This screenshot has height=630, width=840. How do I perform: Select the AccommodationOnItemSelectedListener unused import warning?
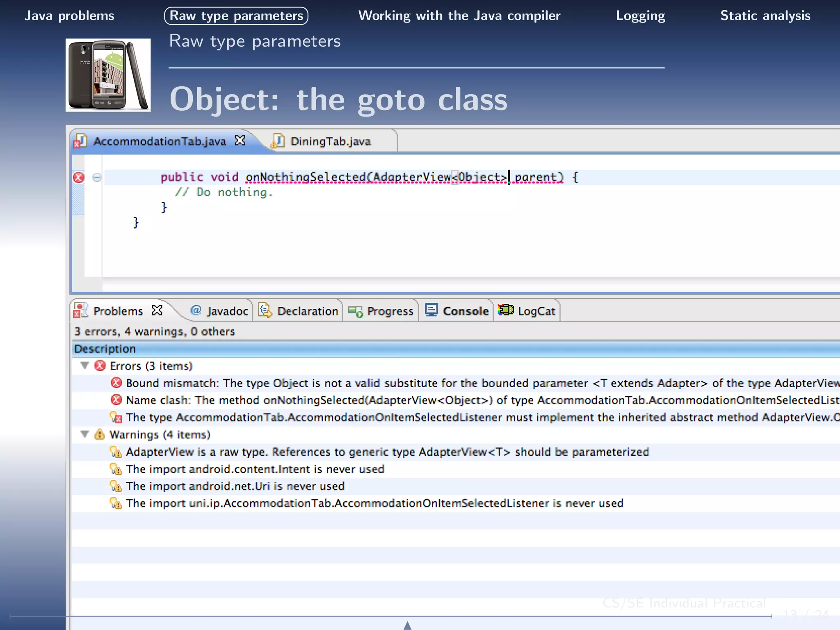click(456, 504)
